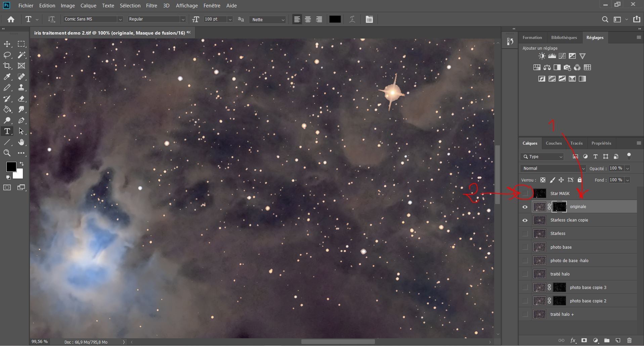Open the Regular font style dropdown
Image resolution: width=644 pixels, height=346 pixels.
[183, 19]
